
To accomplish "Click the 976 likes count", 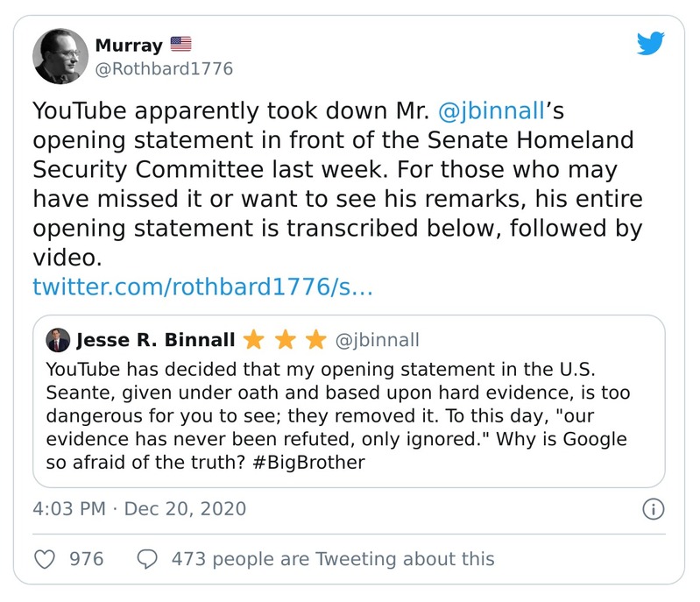I will pyautogui.click(x=87, y=558).
